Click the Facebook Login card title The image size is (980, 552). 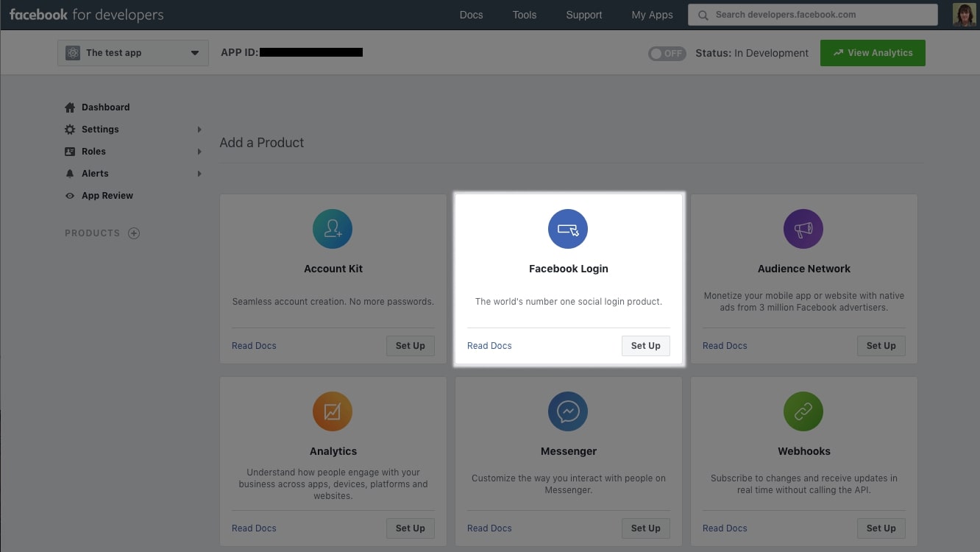tap(569, 269)
